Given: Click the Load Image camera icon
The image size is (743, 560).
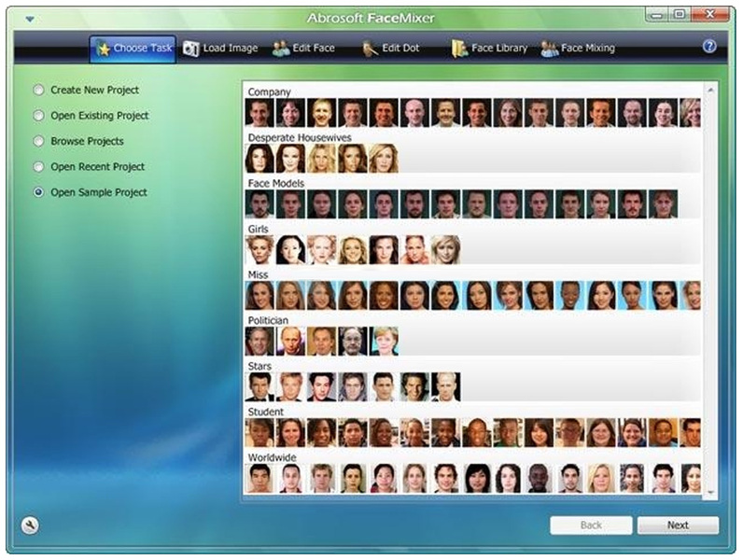Looking at the screenshot, I should click(x=191, y=49).
